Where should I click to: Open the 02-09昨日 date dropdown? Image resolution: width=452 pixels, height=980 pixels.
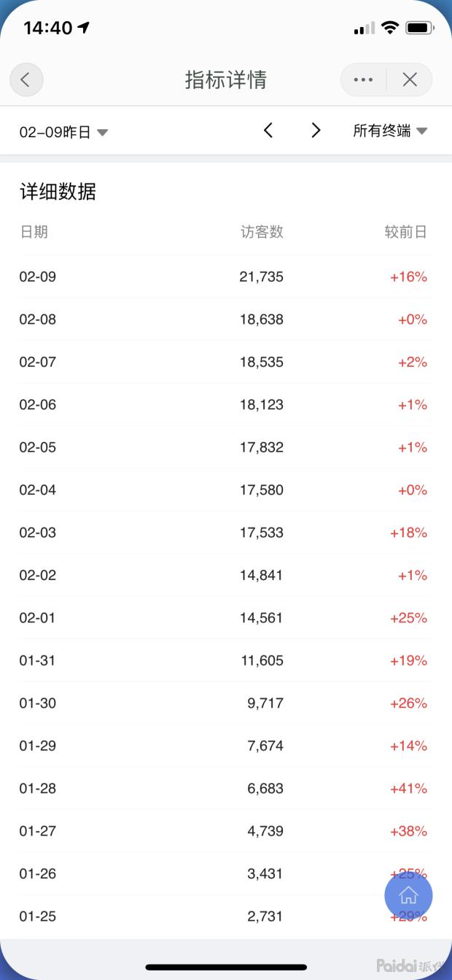(x=63, y=132)
